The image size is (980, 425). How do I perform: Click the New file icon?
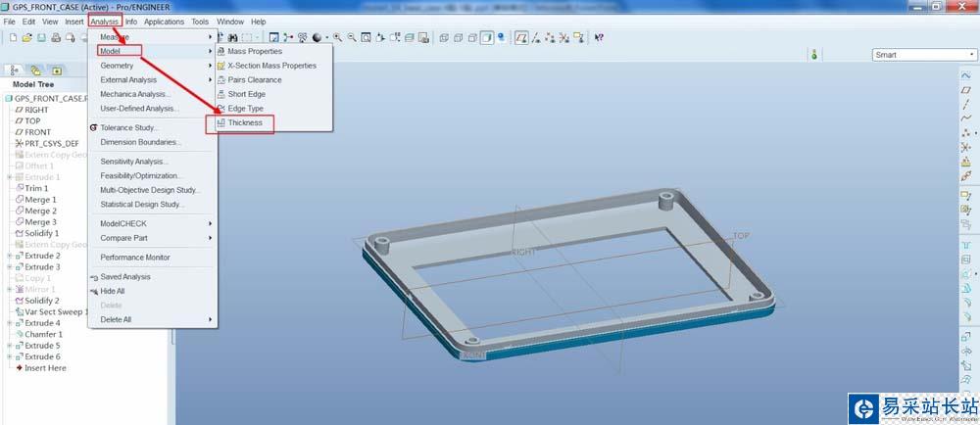[x=13, y=37]
